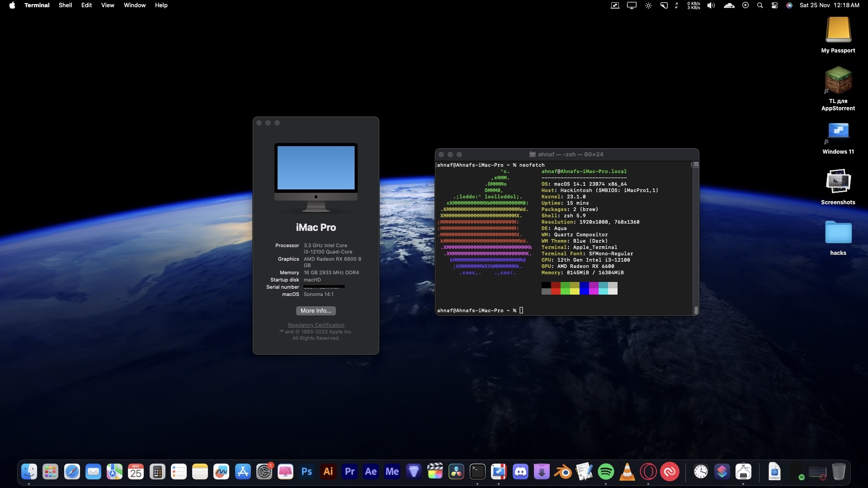Launch Adobe Media Encoder from the Dock
Screen dimensions: 868x488
pos(392,472)
